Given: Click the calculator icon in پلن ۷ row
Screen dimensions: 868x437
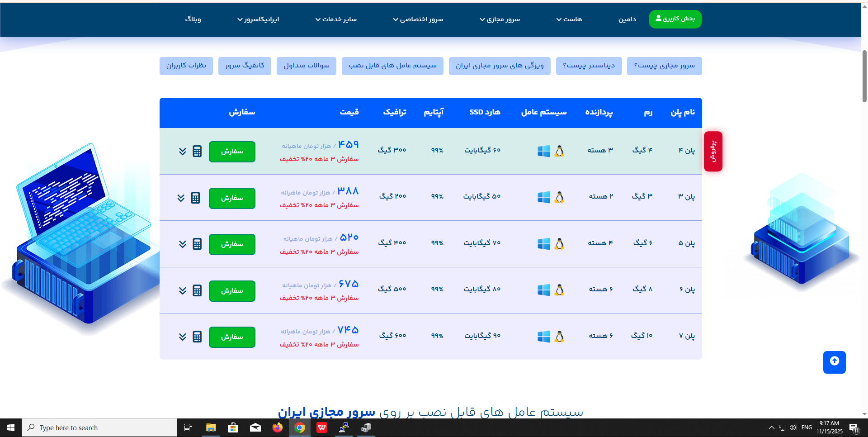Looking at the screenshot, I should click(x=197, y=337).
